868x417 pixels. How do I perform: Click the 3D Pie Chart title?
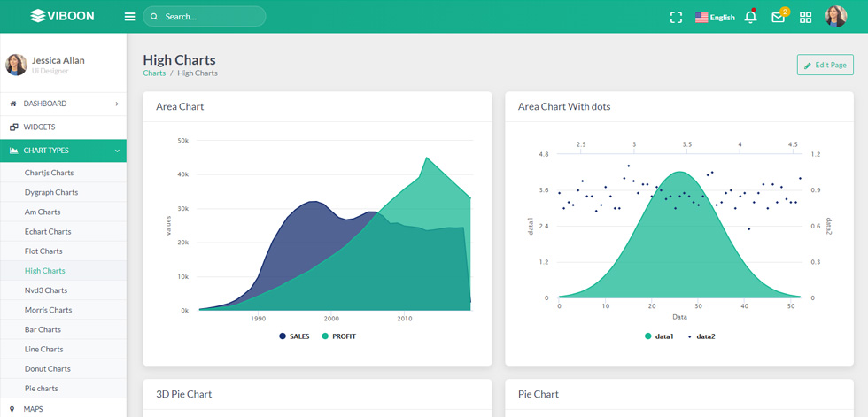184,394
